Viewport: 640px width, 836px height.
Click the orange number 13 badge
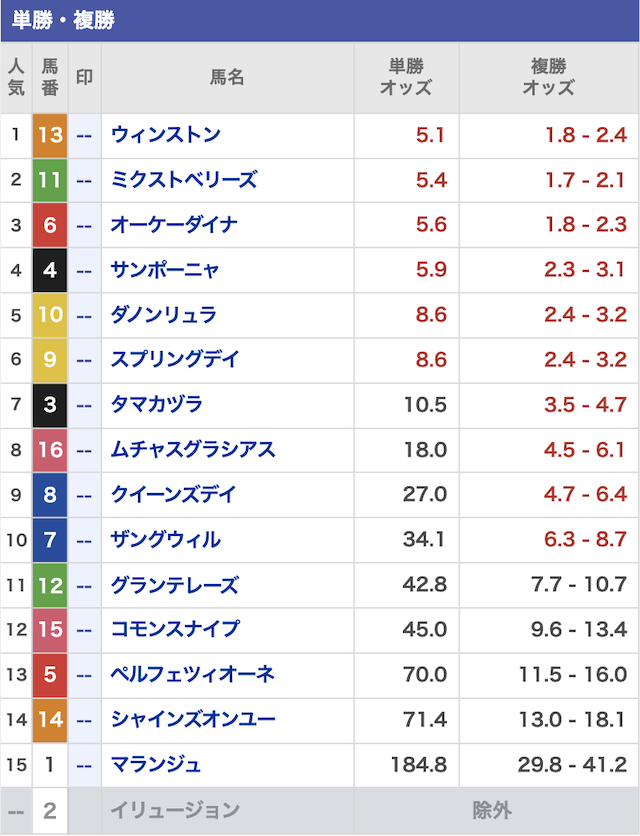[x=50, y=135]
